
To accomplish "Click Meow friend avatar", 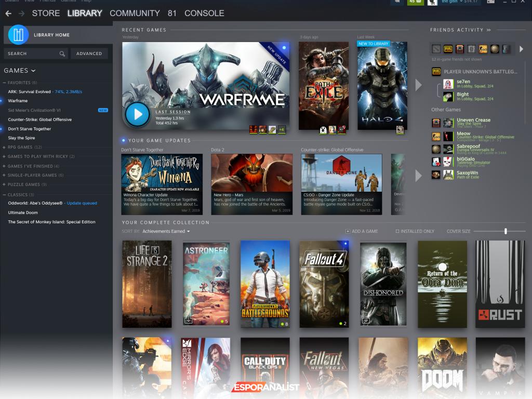I will point(448,137).
